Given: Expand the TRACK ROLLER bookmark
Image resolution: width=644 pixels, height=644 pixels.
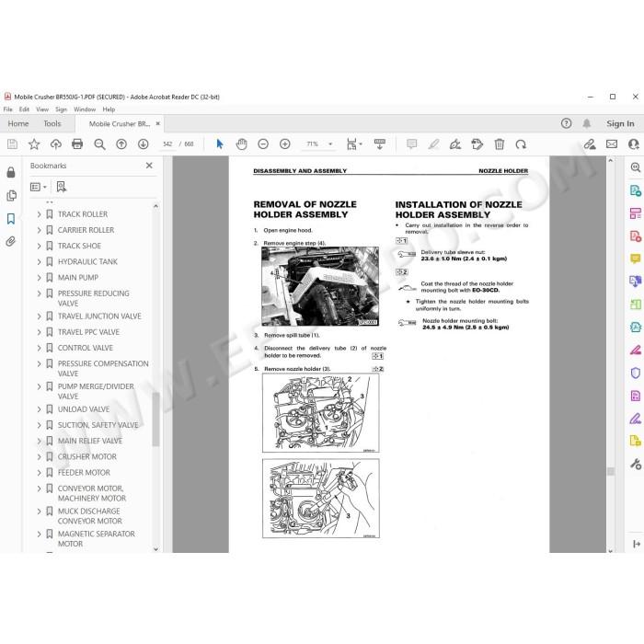Looking at the screenshot, I should pyautogui.click(x=39, y=214).
